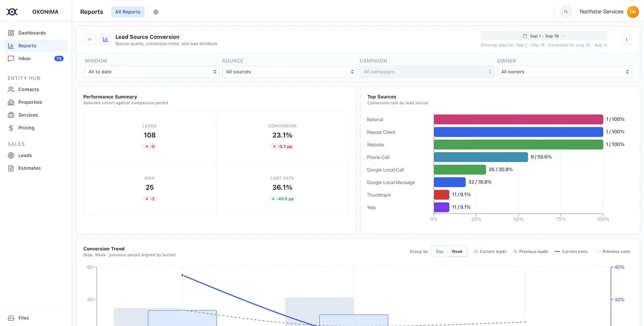Click the Lost Rate value 36.1%
Screen dimensions: 644x326
pyautogui.click(x=282, y=187)
